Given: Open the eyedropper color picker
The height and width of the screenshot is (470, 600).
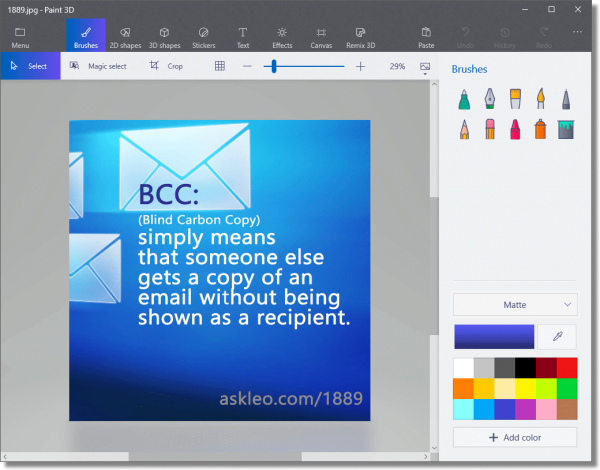Looking at the screenshot, I should (x=557, y=337).
